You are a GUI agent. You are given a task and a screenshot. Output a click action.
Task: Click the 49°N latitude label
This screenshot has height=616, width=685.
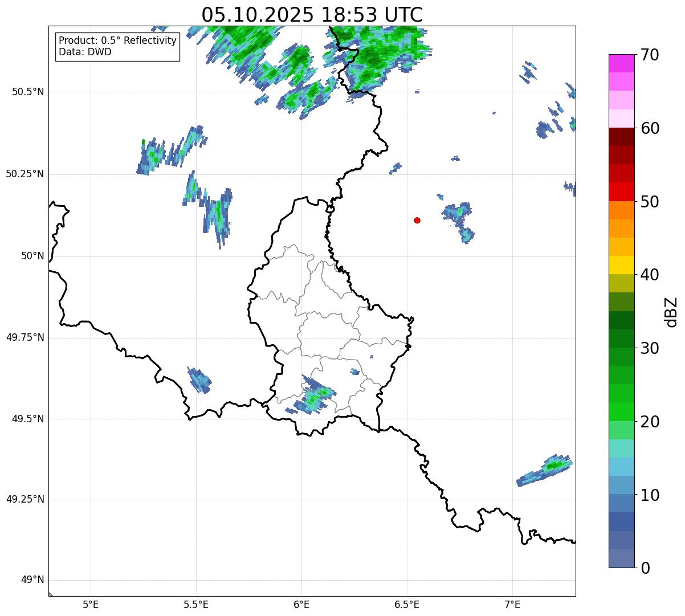coord(32,580)
